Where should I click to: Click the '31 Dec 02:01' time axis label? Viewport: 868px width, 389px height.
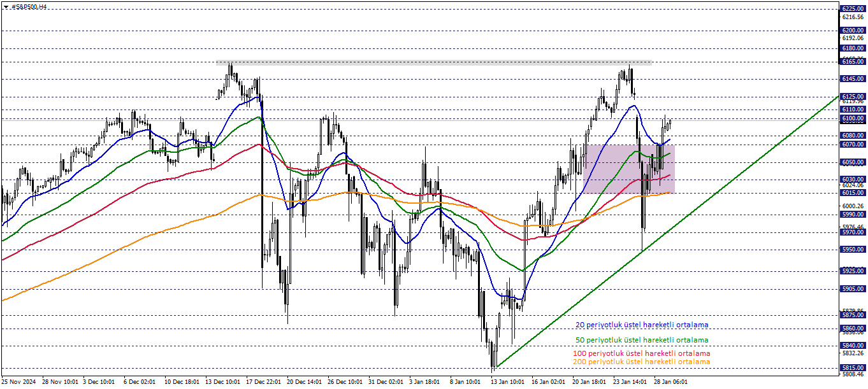386,382
